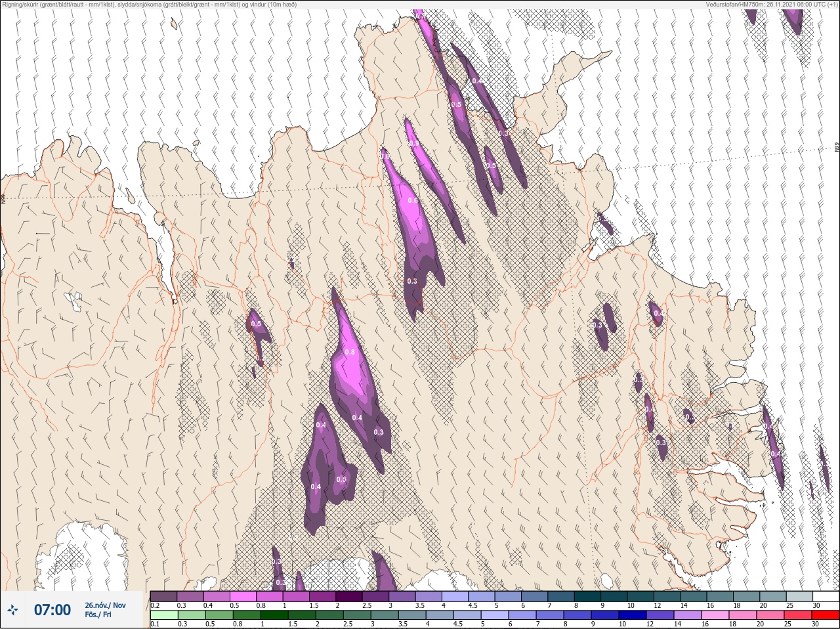The image size is (840, 629).
Task: Pick the dark teal swatch above 9 in upper legend
Action: tap(614, 596)
